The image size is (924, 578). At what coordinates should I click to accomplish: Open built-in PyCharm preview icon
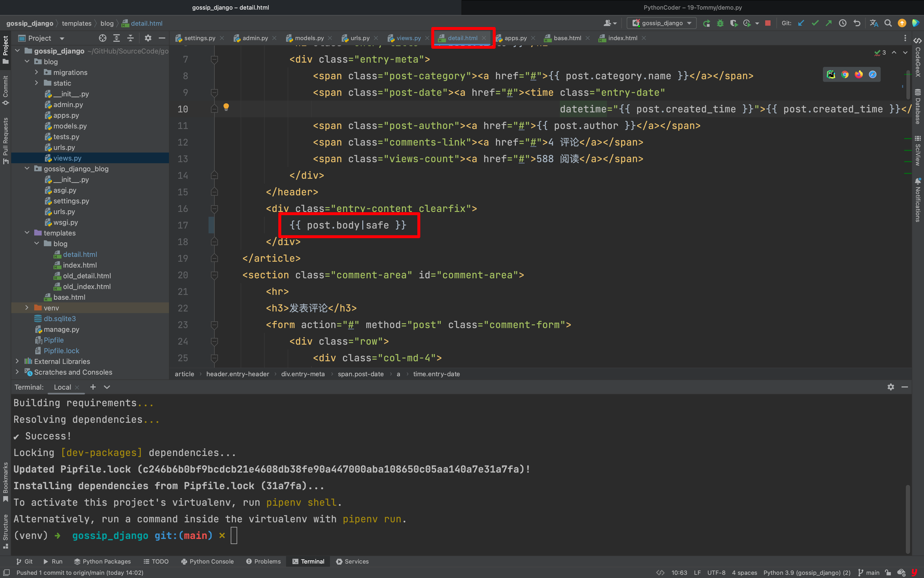click(831, 75)
